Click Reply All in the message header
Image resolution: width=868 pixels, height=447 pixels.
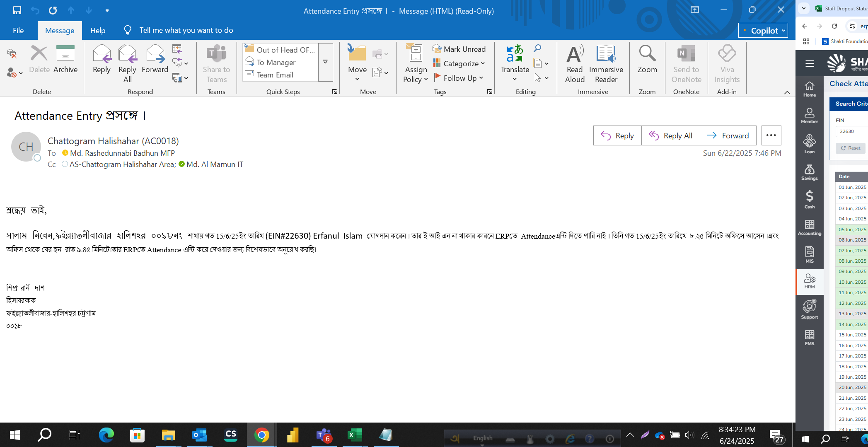pos(670,135)
